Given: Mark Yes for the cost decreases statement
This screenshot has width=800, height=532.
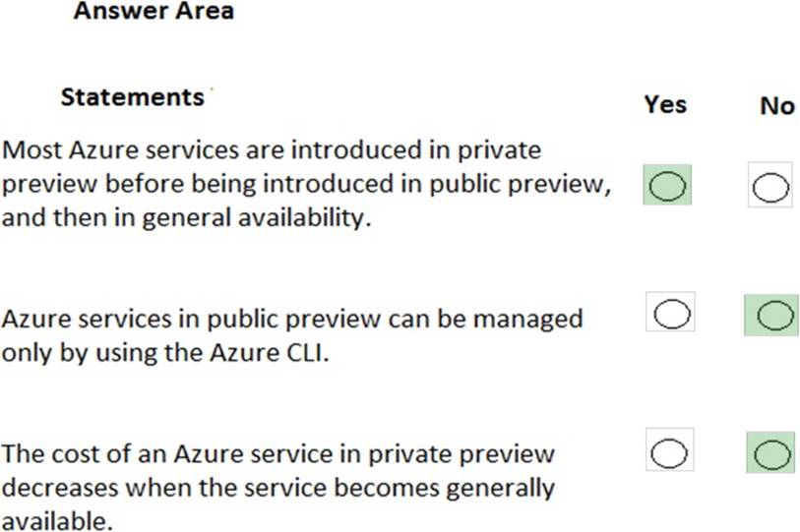Looking at the screenshot, I should (x=670, y=452).
